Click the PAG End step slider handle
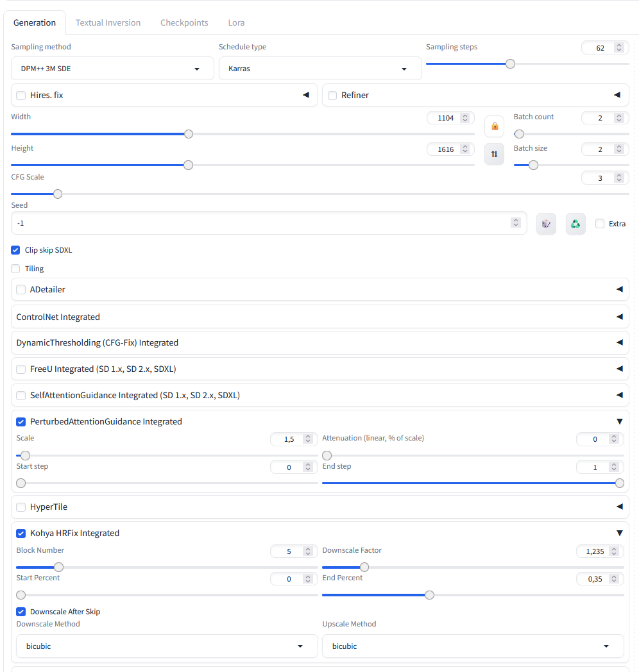This screenshot has width=639, height=672. 620,483
